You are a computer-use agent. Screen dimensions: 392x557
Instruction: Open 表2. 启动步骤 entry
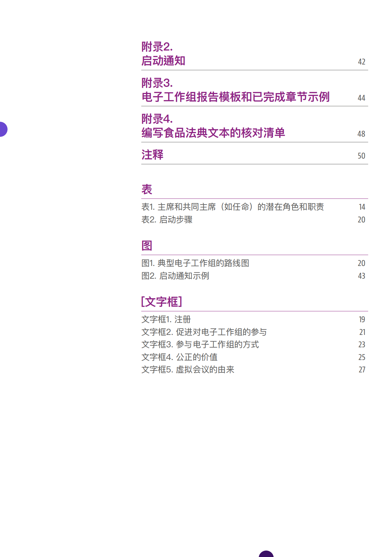click(x=167, y=220)
